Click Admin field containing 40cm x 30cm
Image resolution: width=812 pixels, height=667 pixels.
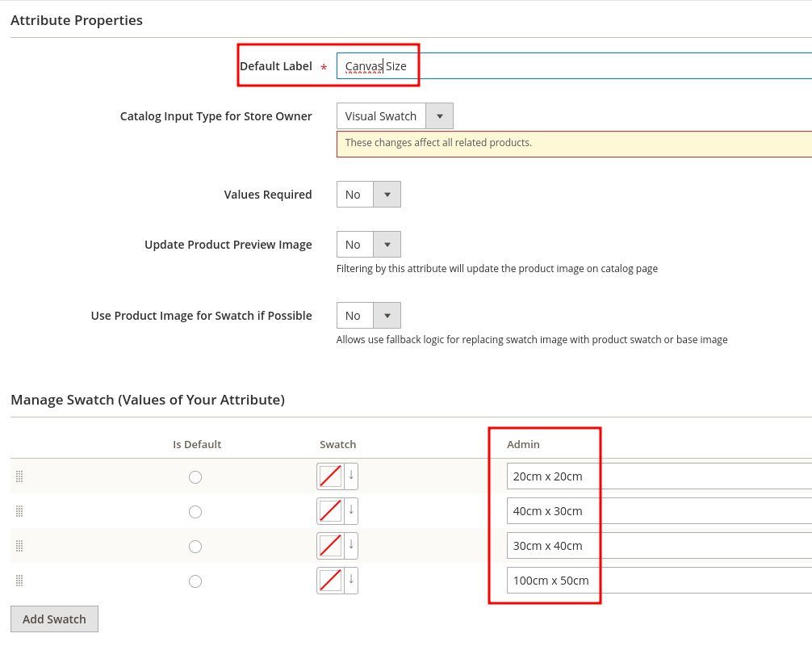click(659, 511)
